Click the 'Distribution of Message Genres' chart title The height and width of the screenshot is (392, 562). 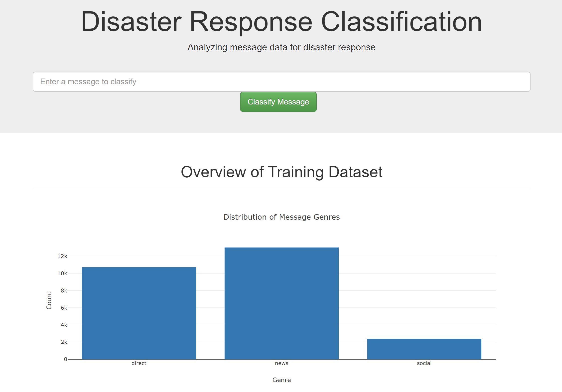pos(281,217)
